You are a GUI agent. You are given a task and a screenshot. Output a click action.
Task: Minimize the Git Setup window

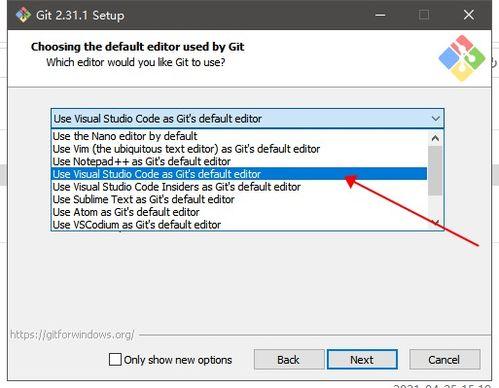[x=380, y=15]
